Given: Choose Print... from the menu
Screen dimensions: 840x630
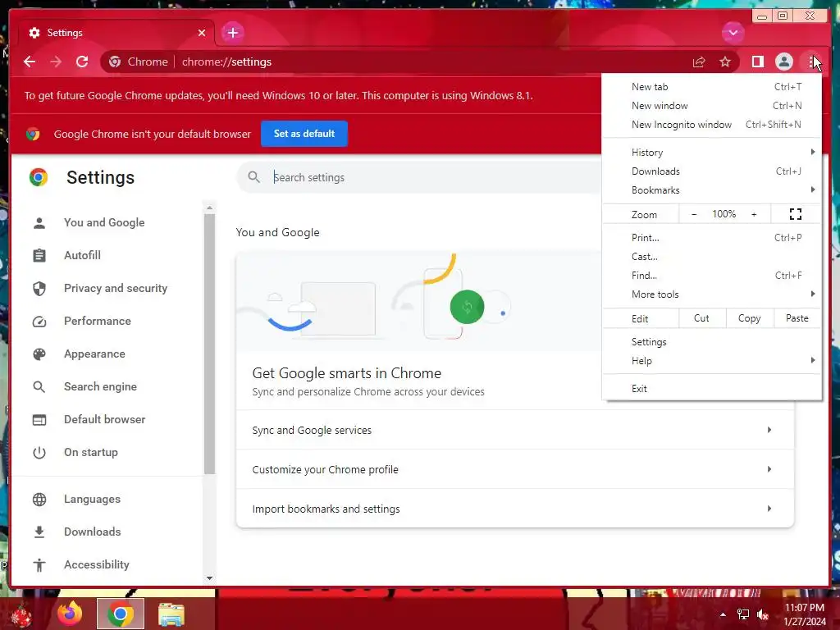Looking at the screenshot, I should [711, 238].
